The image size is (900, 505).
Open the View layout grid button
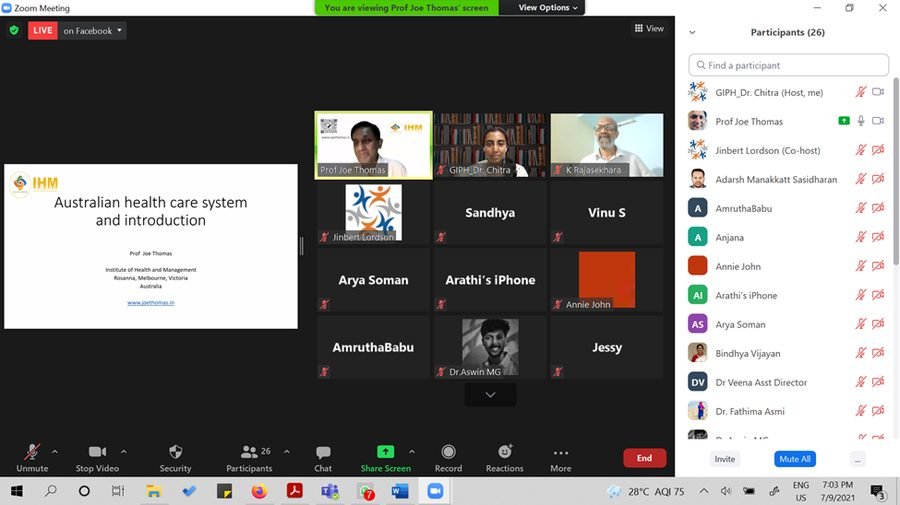tap(649, 28)
